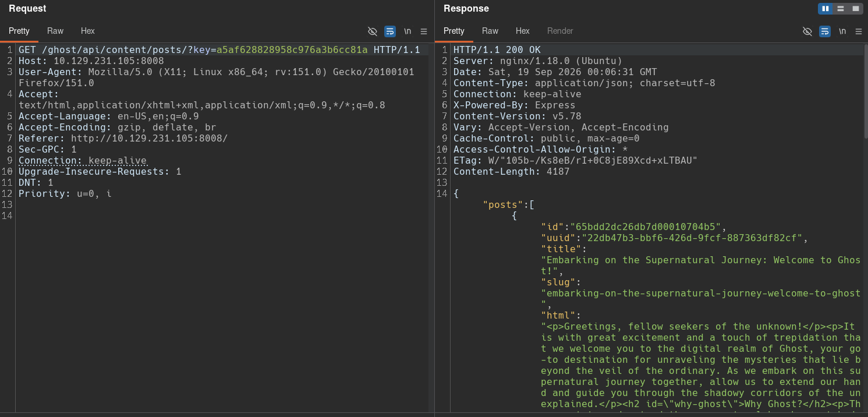This screenshot has height=417, width=868.
Task: Click the API key value a5af628828958c976a3b6cc81a
Action: (x=292, y=50)
